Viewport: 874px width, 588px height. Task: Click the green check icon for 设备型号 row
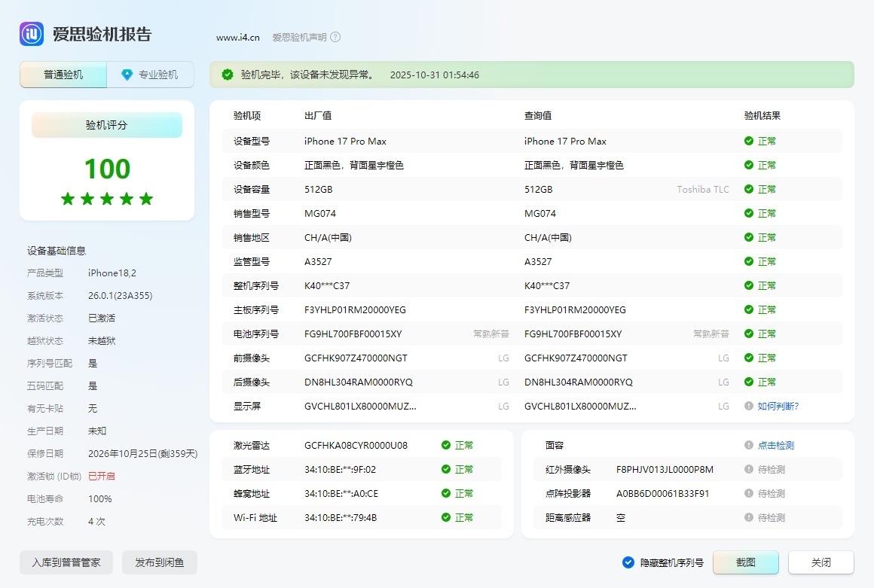748,141
